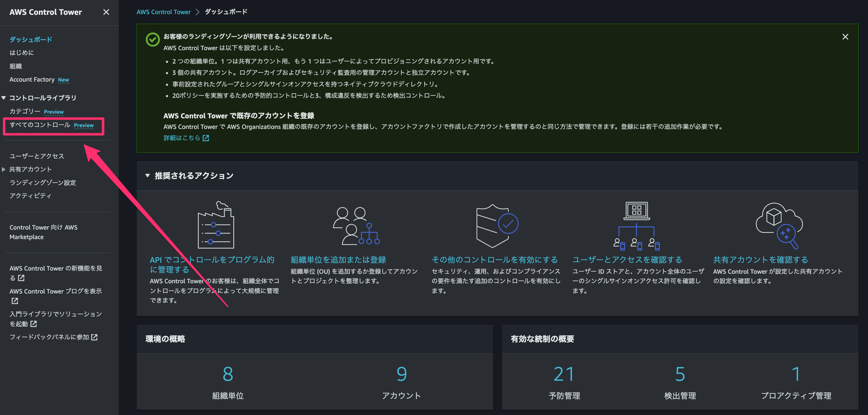Click the AWS Control Tower sidebar title
This screenshot has height=415, width=868.
pyautogui.click(x=46, y=12)
